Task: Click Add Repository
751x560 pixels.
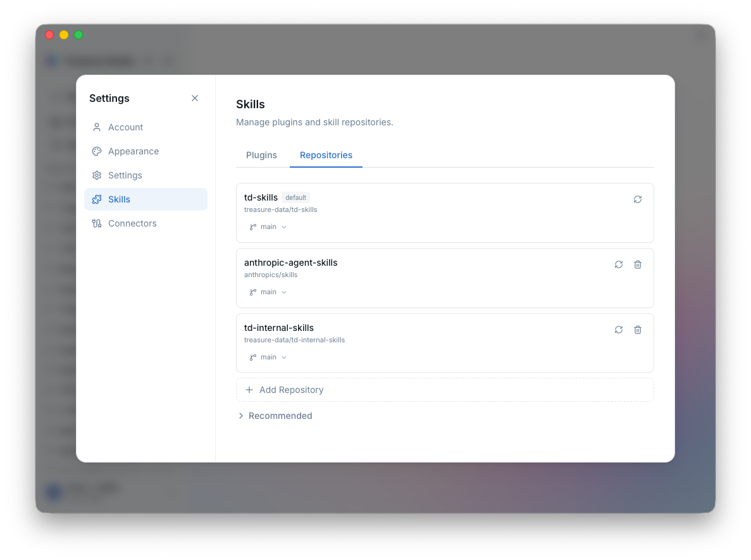Action: click(x=284, y=390)
